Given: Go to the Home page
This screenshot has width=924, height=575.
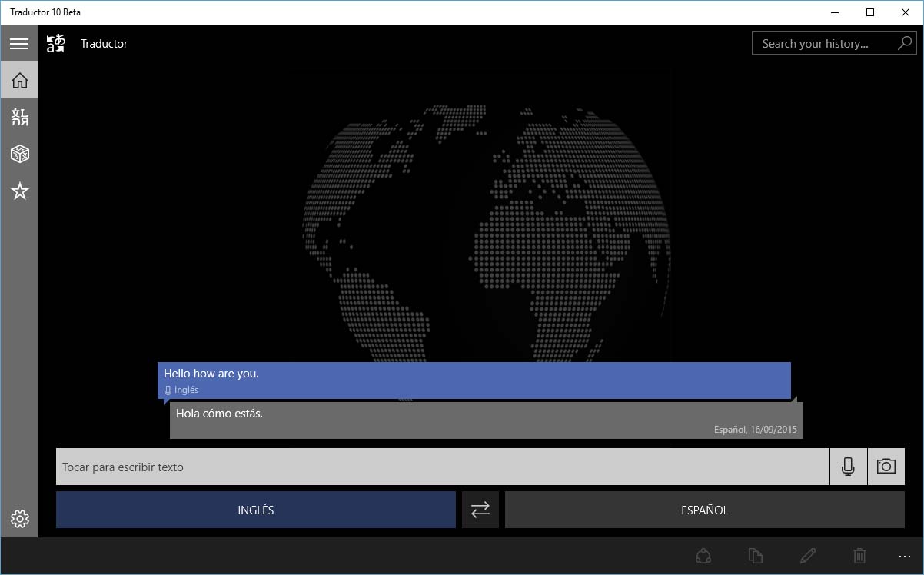Looking at the screenshot, I should [19, 80].
